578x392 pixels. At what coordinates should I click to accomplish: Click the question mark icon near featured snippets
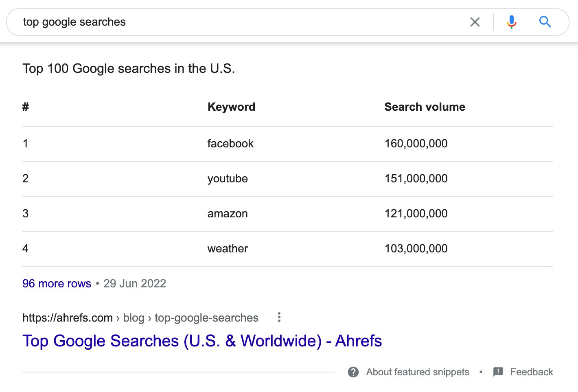pos(353,372)
